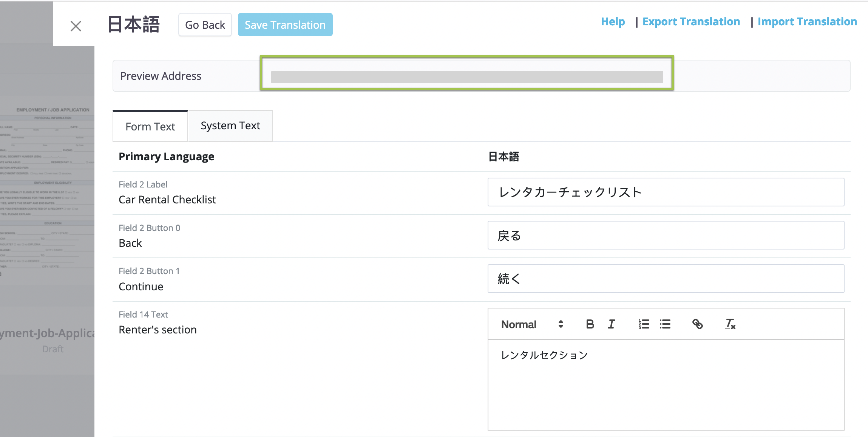Screen dimensions: 868x437
Task: Click inside the Preview Address field
Action: [466, 75]
